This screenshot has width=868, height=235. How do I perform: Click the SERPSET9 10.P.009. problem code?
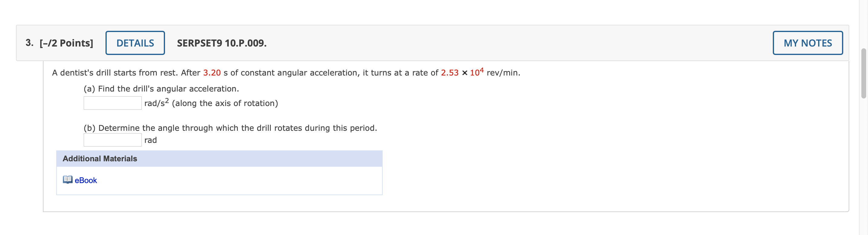(x=221, y=43)
